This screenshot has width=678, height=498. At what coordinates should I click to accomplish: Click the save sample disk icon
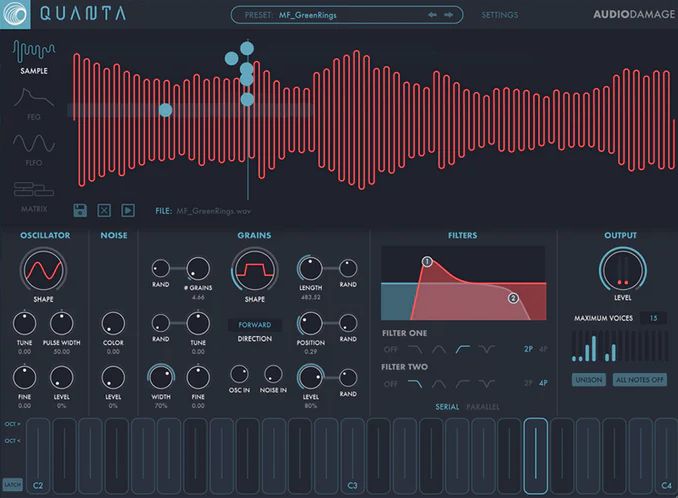point(80,210)
